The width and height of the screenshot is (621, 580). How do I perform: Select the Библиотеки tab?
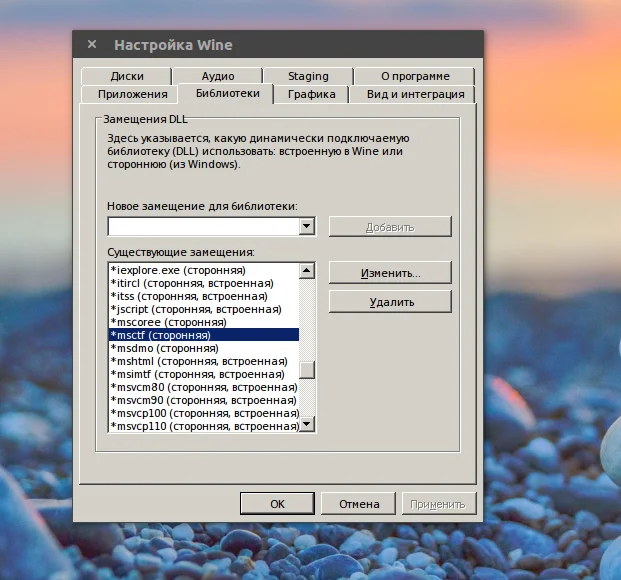[227, 93]
